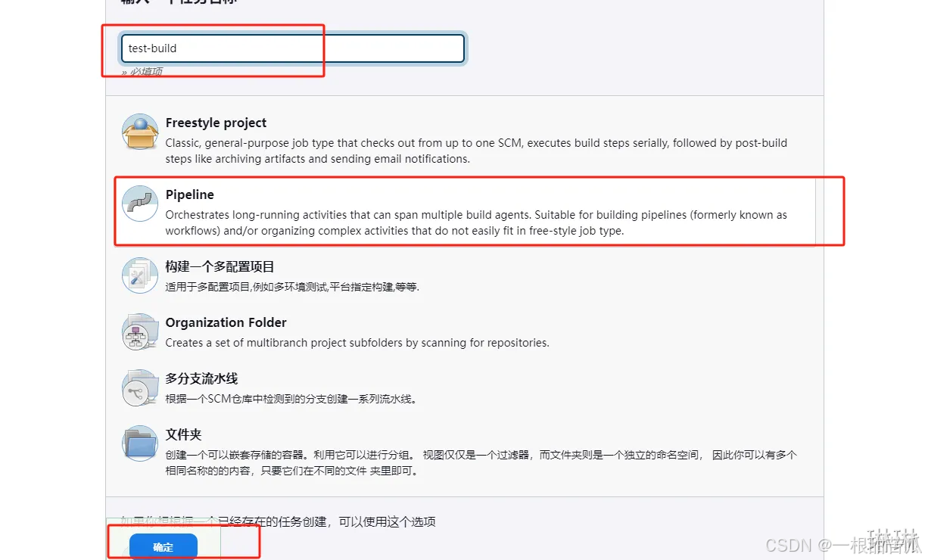Select the 多分支流水线 title
This screenshot has width=925, height=560.
[201, 378]
